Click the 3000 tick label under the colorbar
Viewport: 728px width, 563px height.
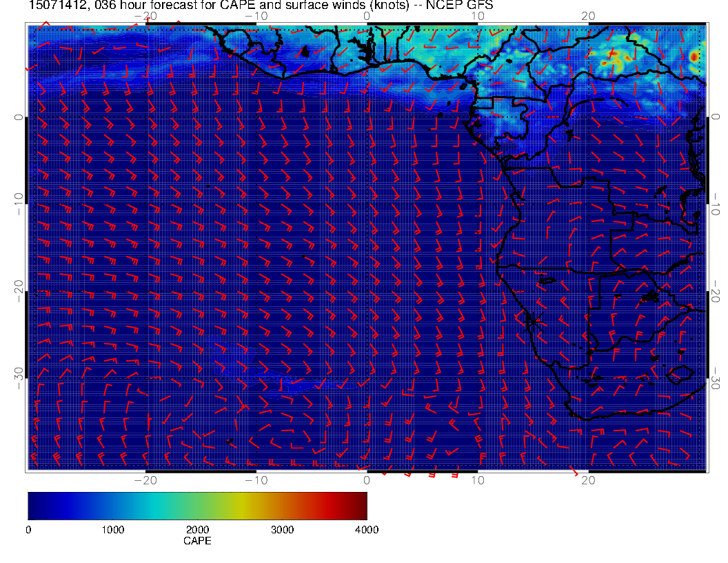[x=282, y=530]
